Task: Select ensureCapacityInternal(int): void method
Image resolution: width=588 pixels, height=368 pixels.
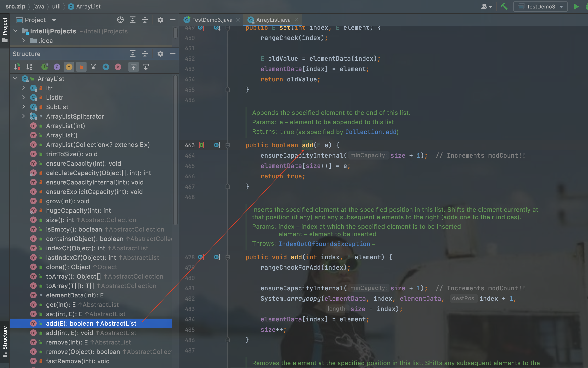Action: (x=91, y=182)
